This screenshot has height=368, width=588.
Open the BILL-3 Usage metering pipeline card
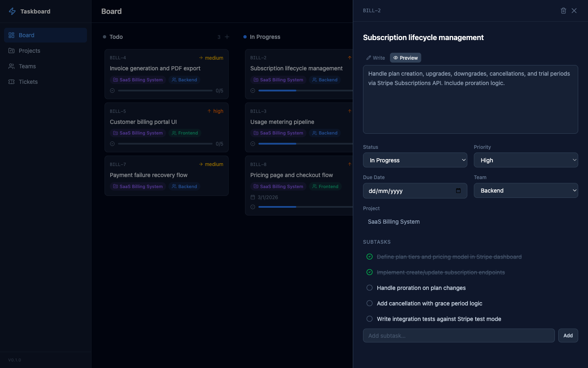(x=299, y=128)
